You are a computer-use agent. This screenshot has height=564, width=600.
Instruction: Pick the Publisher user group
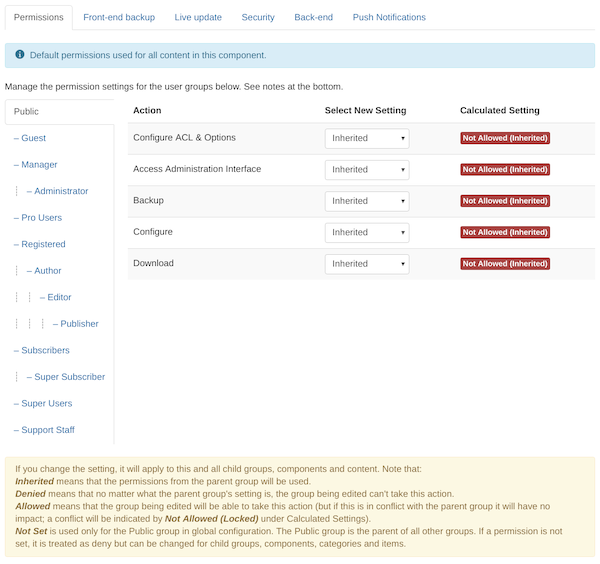click(x=79, y=324)
